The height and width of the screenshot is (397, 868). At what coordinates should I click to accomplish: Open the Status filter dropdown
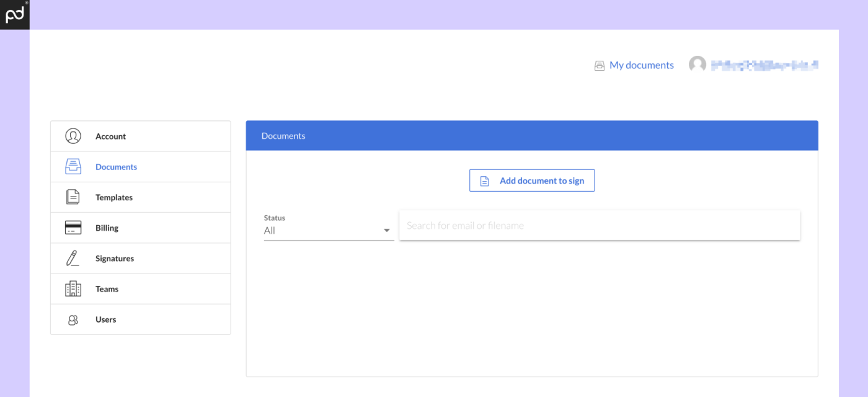tap(329, 230)
